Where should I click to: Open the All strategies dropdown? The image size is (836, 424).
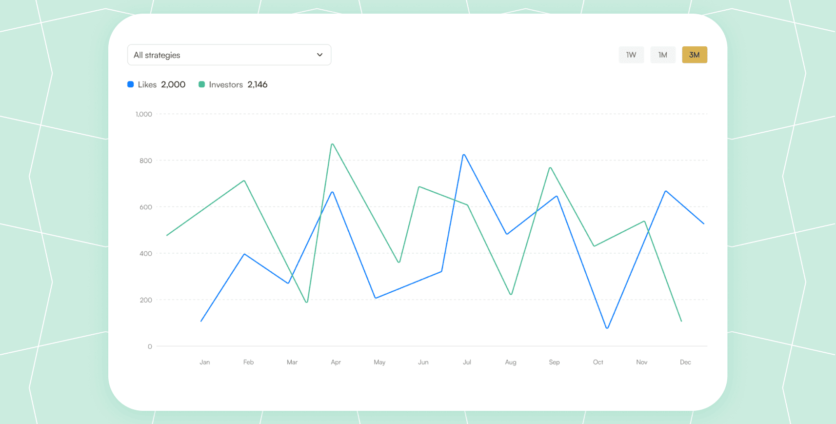(x=228, y=55)
